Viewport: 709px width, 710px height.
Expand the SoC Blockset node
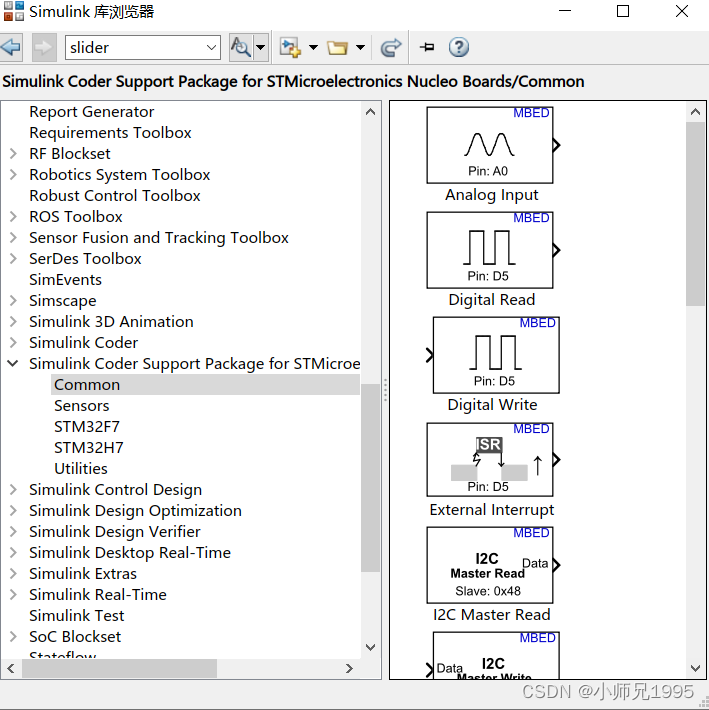tap(13, 637)
